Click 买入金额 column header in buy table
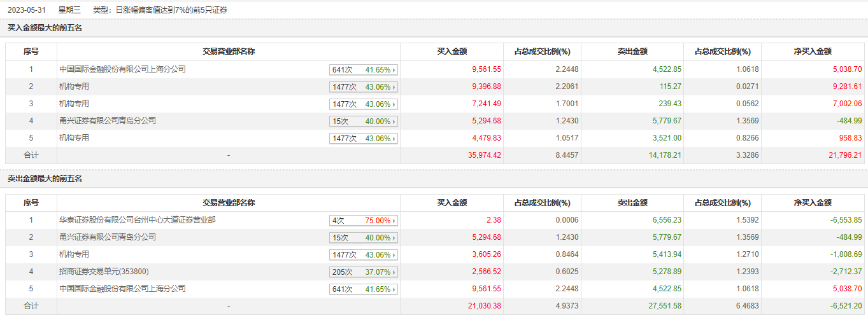The image size is (868, 318). (452, 52)
